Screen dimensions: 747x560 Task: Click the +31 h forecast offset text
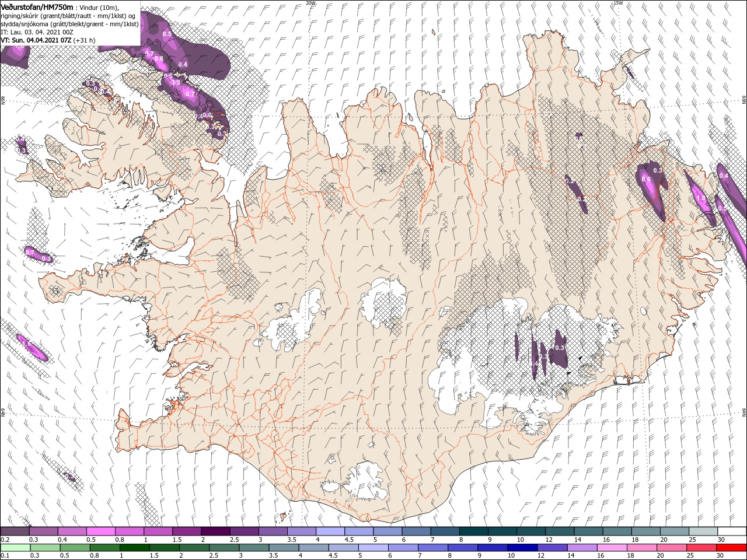click(85, 40)
